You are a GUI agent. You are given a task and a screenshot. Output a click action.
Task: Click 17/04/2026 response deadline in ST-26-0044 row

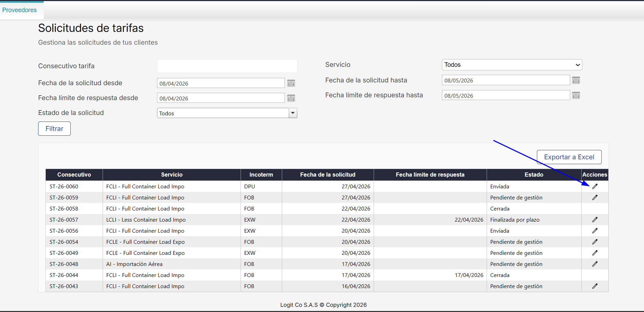pos(430,275)
